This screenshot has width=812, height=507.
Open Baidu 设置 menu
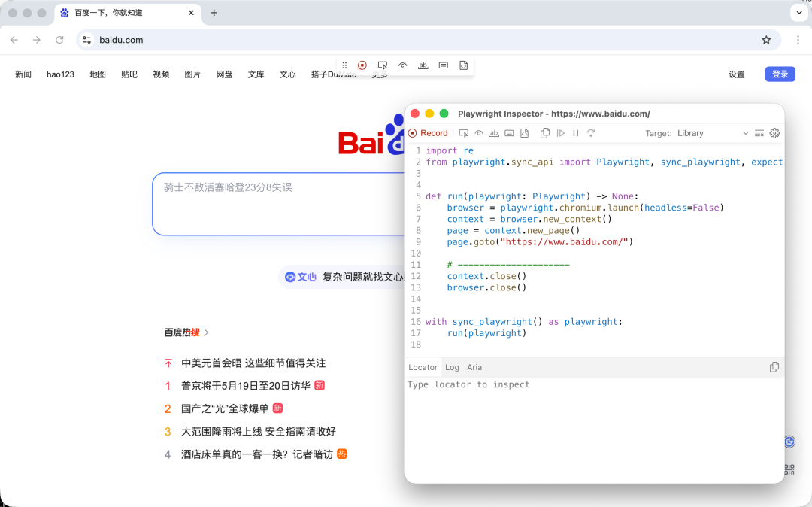click(x=736, y=74)
